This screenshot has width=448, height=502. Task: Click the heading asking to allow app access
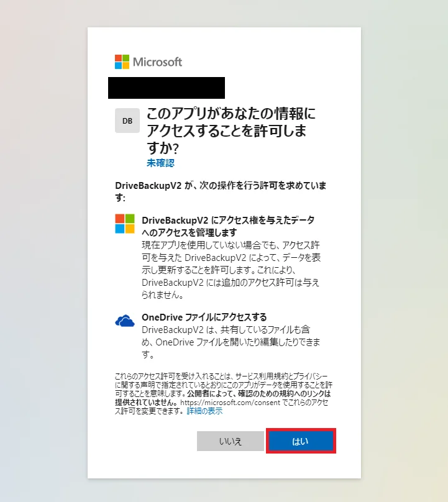231,130
